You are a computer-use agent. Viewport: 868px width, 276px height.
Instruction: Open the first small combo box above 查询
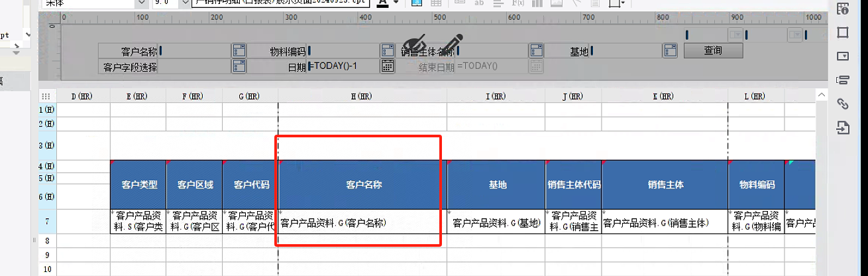pos(736,34)
